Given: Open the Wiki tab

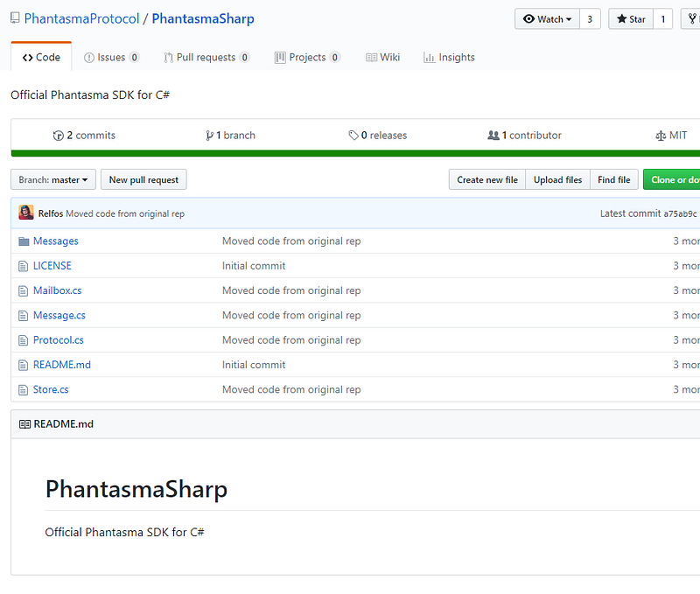Looking at the screenshot, I should pyautogui.click(x=382, y=57).
